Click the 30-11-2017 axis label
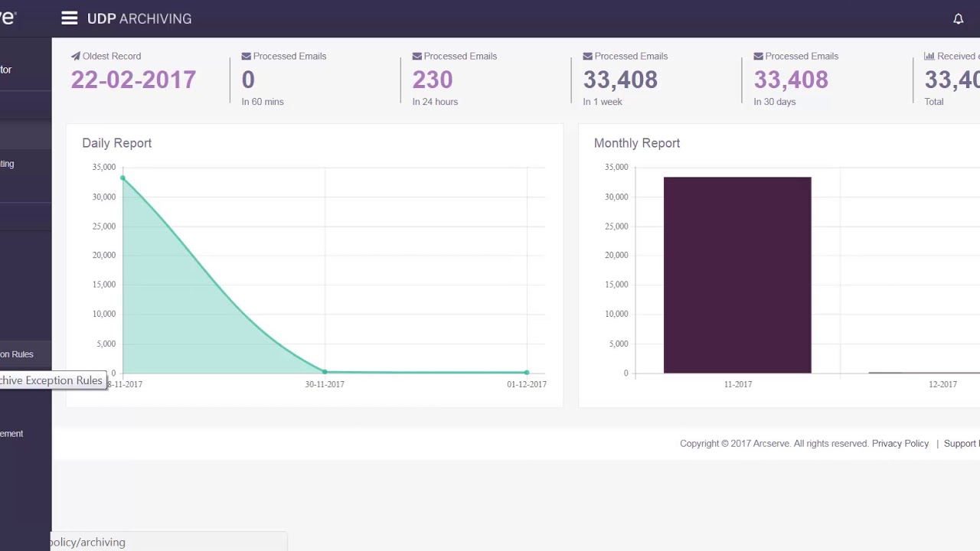 pyautogui.click(x=325, y=384)
